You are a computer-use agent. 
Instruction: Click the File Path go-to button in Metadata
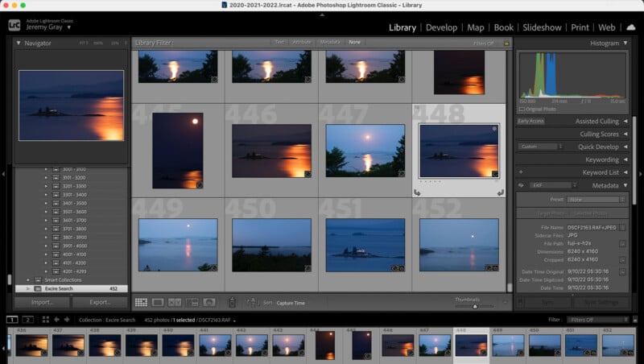622,244
